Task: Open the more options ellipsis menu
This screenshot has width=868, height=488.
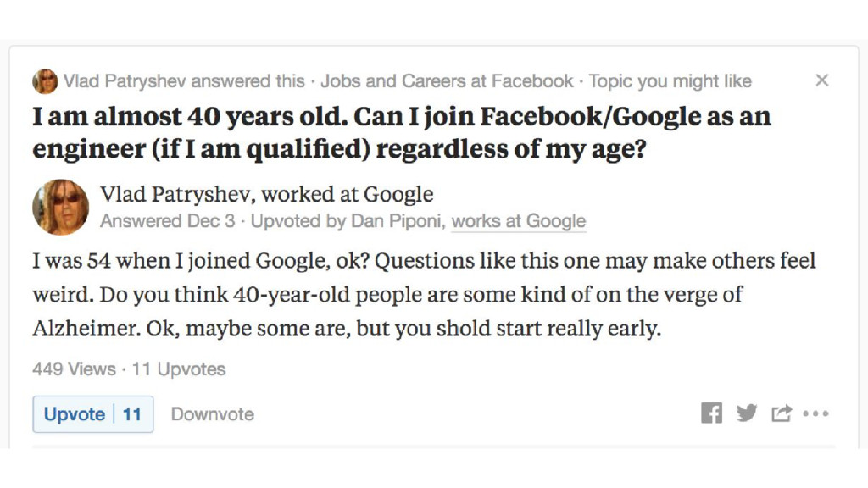Action: click(x=815, y=414)
